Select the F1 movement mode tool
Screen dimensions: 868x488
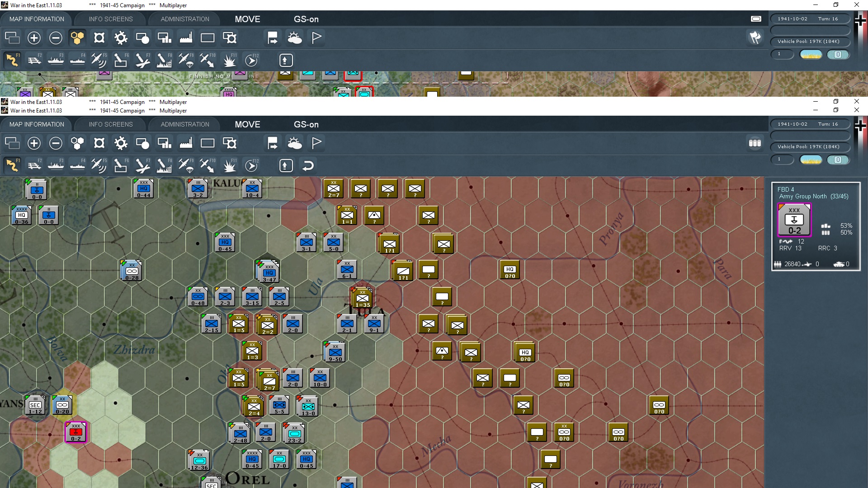point(12,165)
